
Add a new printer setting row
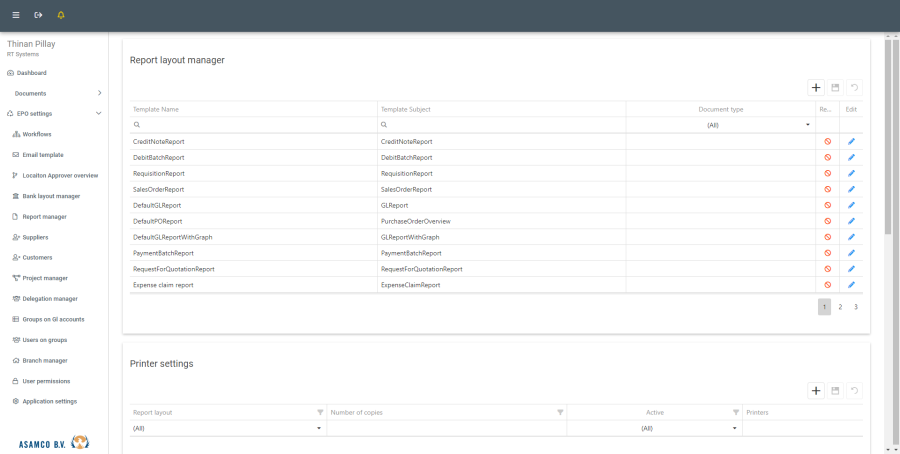tap(816, 391)
